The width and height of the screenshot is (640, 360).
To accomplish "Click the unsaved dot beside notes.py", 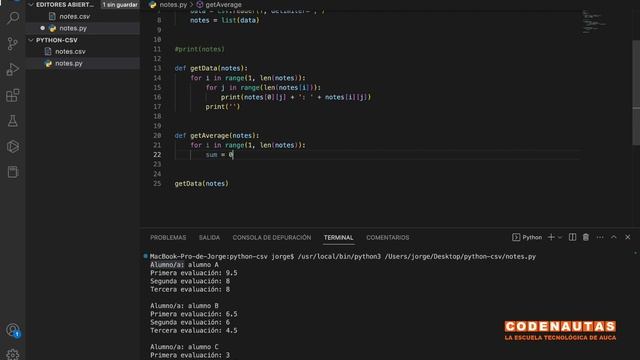I will point(42,28).
